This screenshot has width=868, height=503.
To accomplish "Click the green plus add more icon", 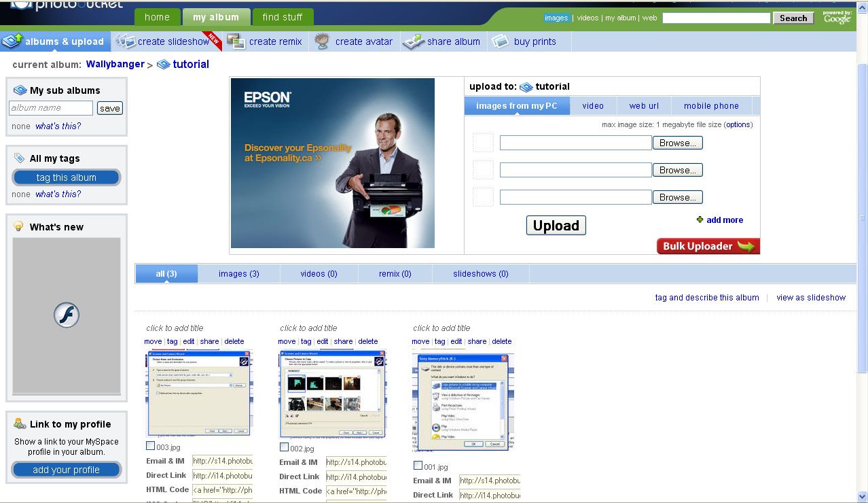I will click(x=700, y=220).
